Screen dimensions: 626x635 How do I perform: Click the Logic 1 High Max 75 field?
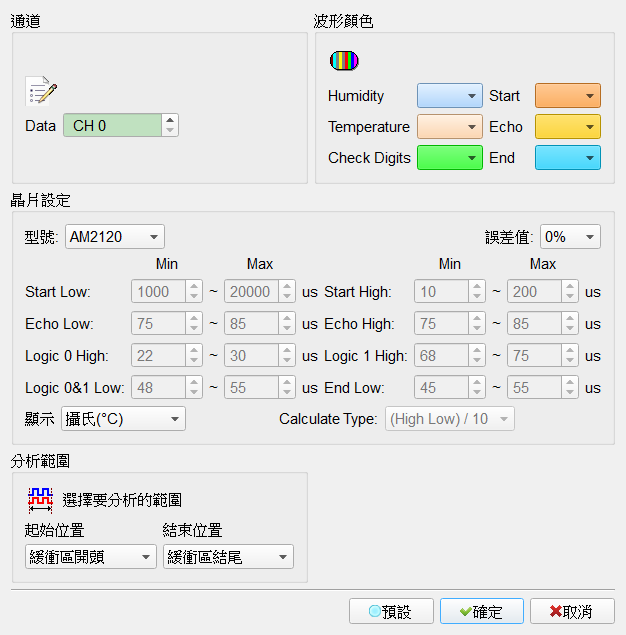534,355
